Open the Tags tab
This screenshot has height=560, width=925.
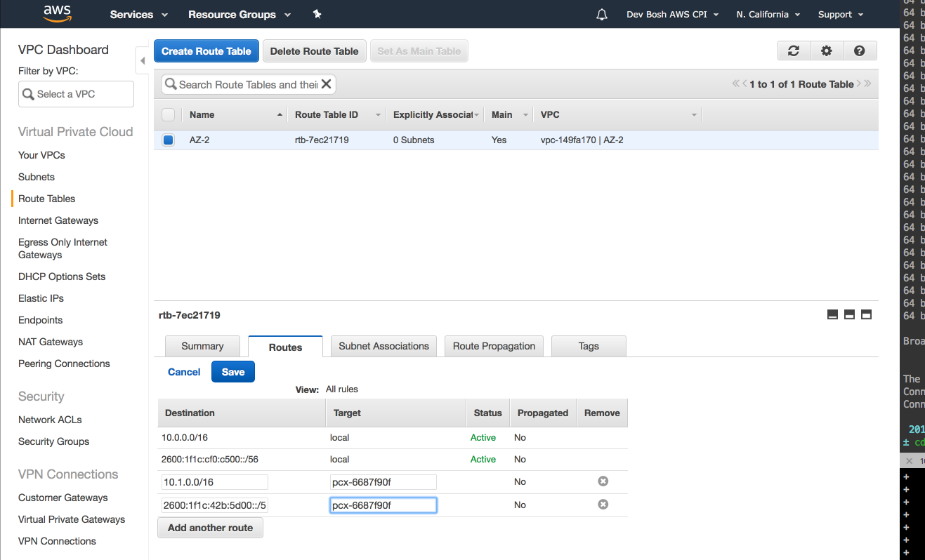pos(589,346)
